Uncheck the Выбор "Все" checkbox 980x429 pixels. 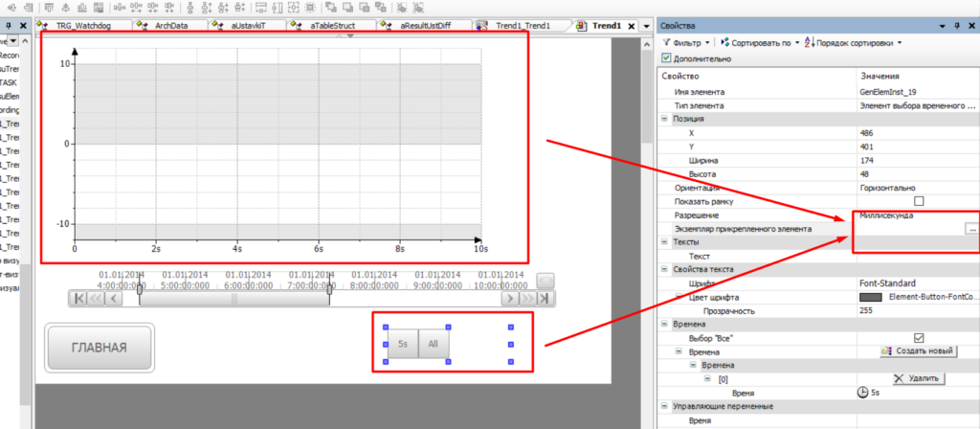pos(919,337)
